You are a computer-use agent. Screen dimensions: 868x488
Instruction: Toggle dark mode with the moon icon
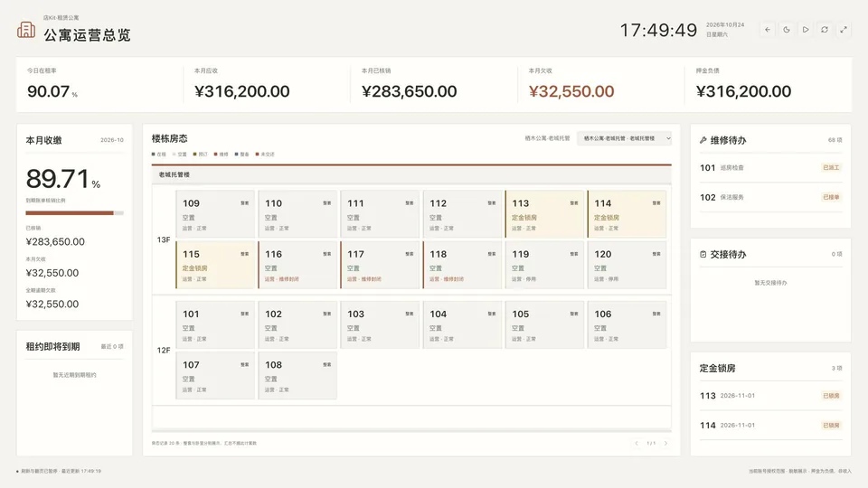tap(787, 30)
